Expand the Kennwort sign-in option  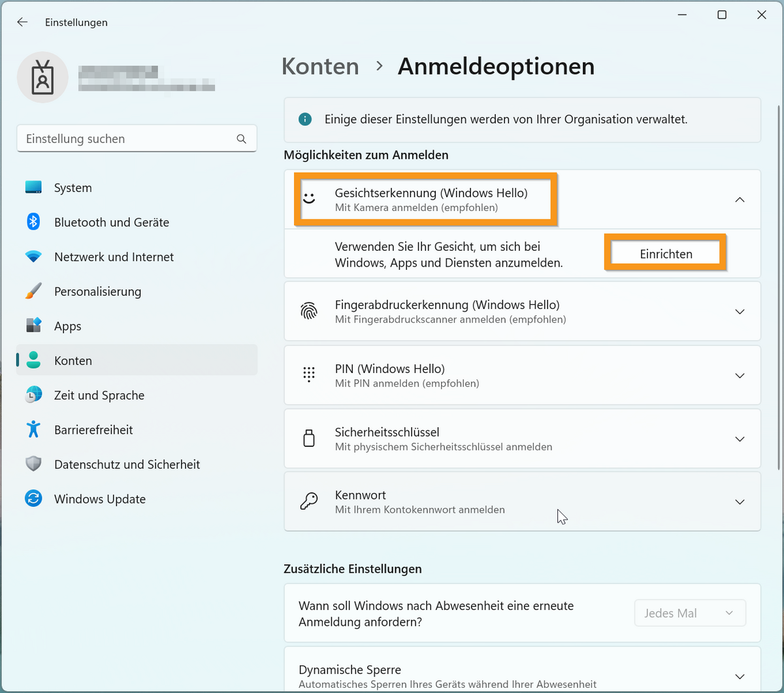pyautogui.click(x=740, y=502)
